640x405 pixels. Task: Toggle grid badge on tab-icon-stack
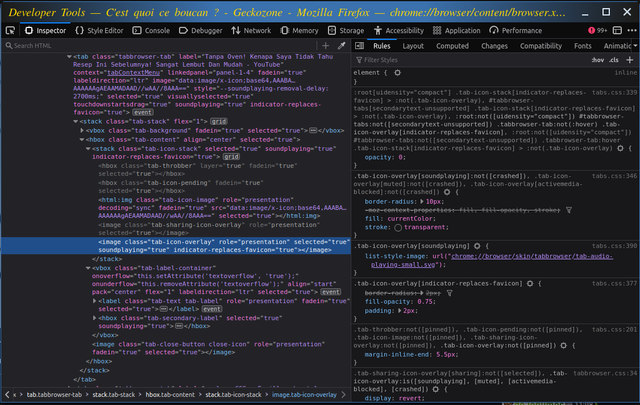point(231,157)
